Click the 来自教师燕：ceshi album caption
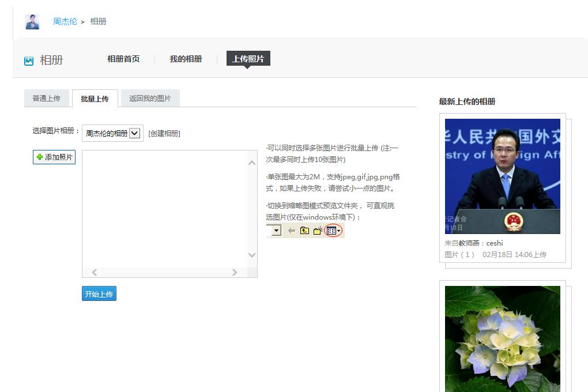 click(x=474, y=243)
